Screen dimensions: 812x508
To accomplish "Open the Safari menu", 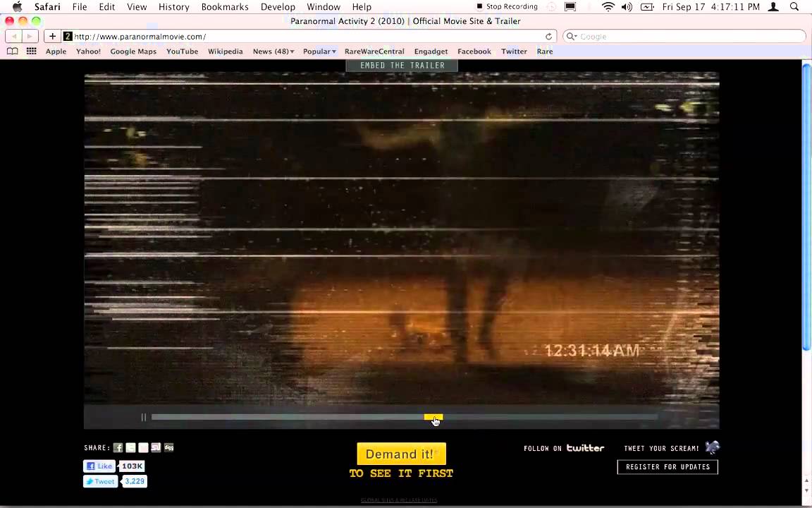I will 47,7.
